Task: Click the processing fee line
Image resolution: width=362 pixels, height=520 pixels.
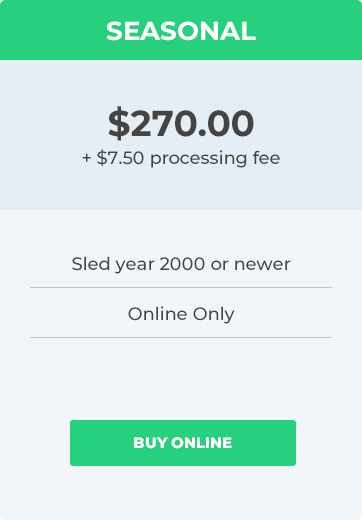Action: pyautogui.click(x=181, y=158)
